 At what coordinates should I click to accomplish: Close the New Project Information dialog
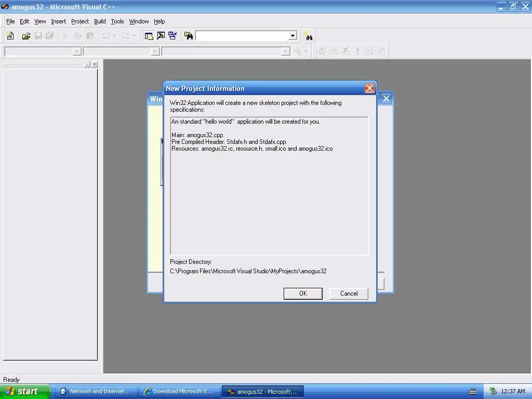(369, 88)
